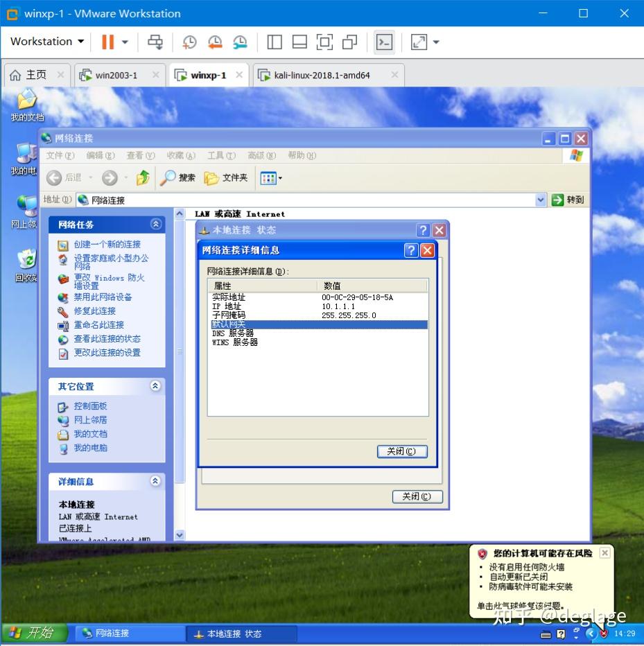
Task: Select the DNS 服务器 row
Action: click(x=319, y=333)
